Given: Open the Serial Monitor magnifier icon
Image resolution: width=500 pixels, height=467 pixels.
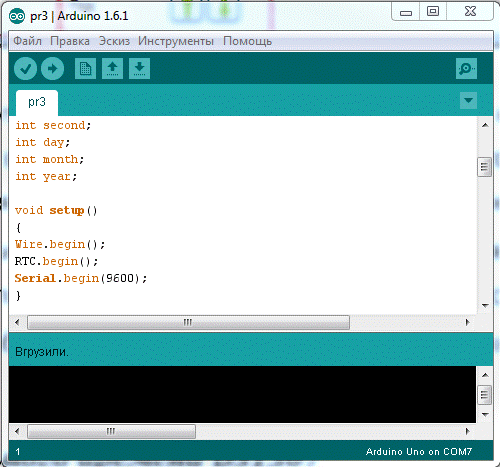Looking at the screenshot, I should click(466, 69).
